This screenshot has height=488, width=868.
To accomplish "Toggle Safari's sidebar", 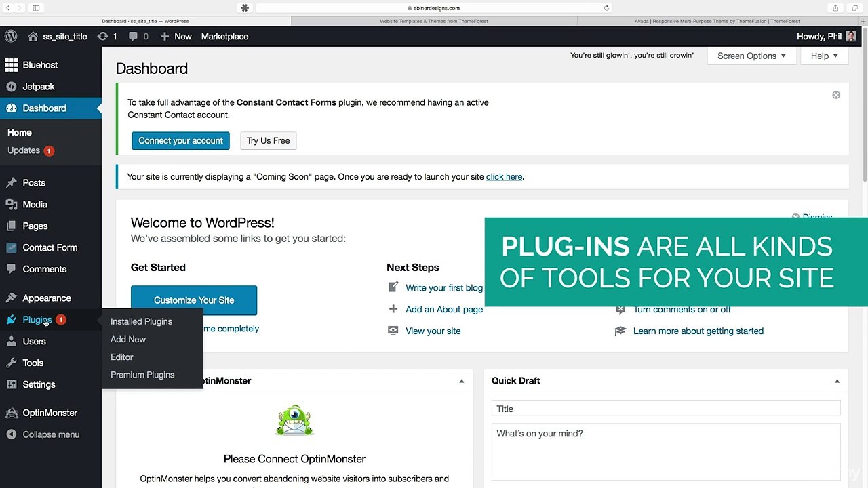I will pos(36,8).
